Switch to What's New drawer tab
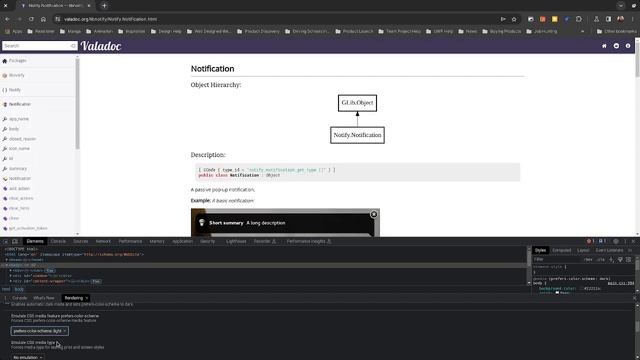Screen dimensions: 640x360 (x=43, y=298)
